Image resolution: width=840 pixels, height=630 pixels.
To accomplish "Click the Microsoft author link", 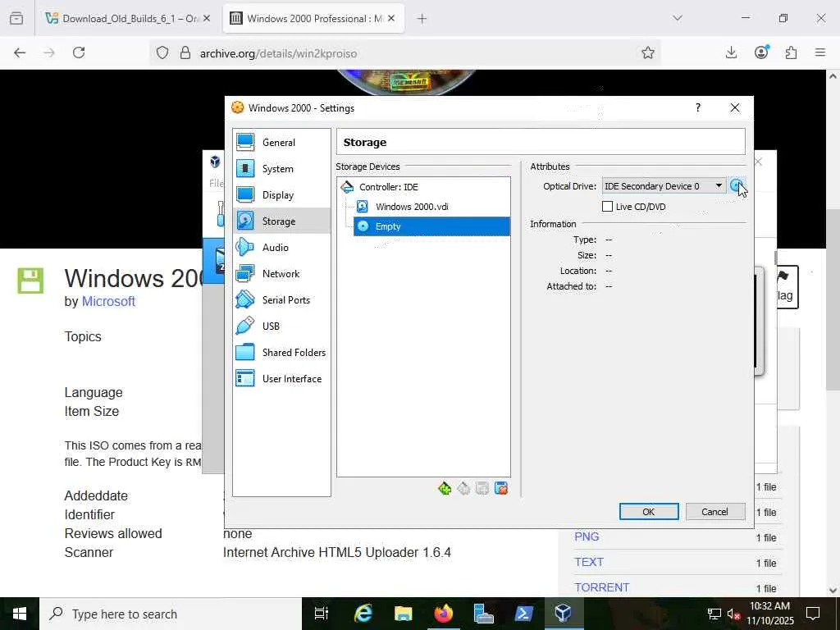I will [108, 301].
